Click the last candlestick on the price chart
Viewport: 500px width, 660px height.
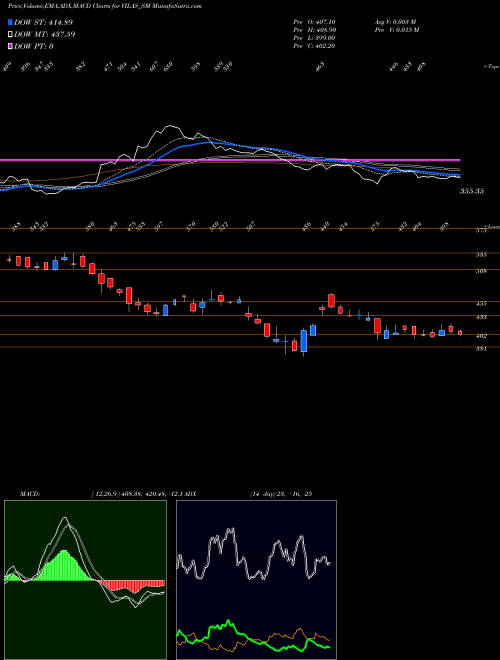point(460,333)
